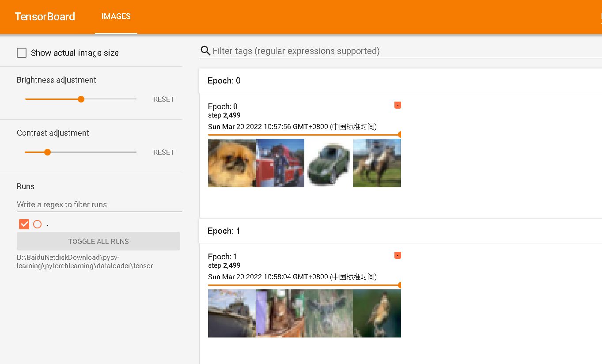This screenshot has height=364, width=602.
Task: Click the 10:58:04 timestamp in Epoch: 1 card
Action: tap(292, 277)
